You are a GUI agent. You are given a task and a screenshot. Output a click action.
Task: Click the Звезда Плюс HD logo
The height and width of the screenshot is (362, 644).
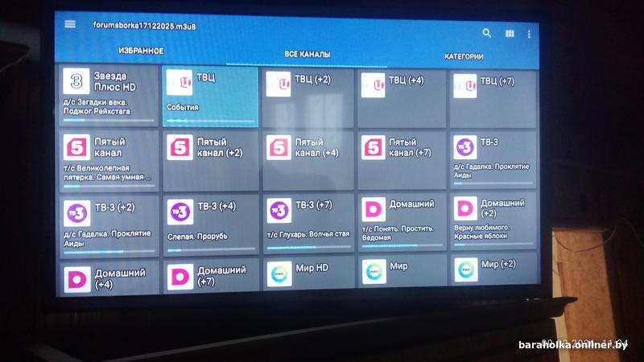coord(76,81)
